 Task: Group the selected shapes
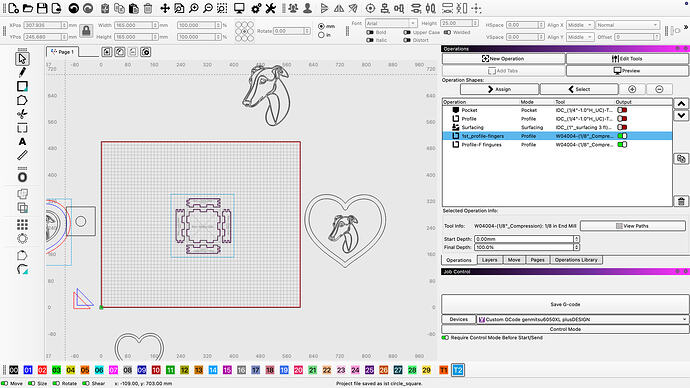(x=293, y=8)
